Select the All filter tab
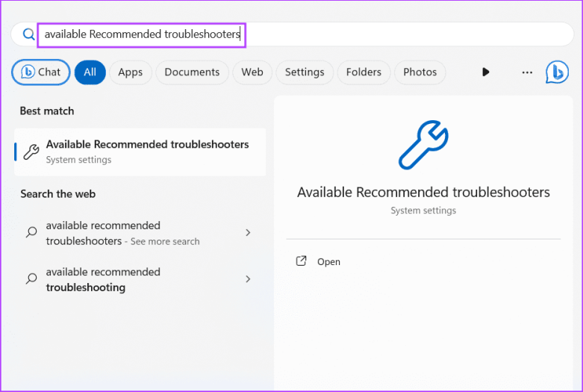Screen dimensions: 583x392 [90, 72]
